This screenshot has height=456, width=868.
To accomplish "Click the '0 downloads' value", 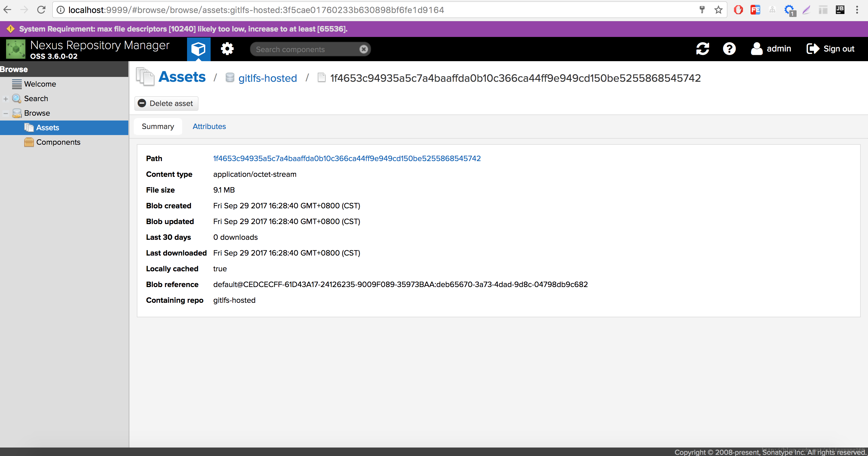I will [x=235, y=237].
